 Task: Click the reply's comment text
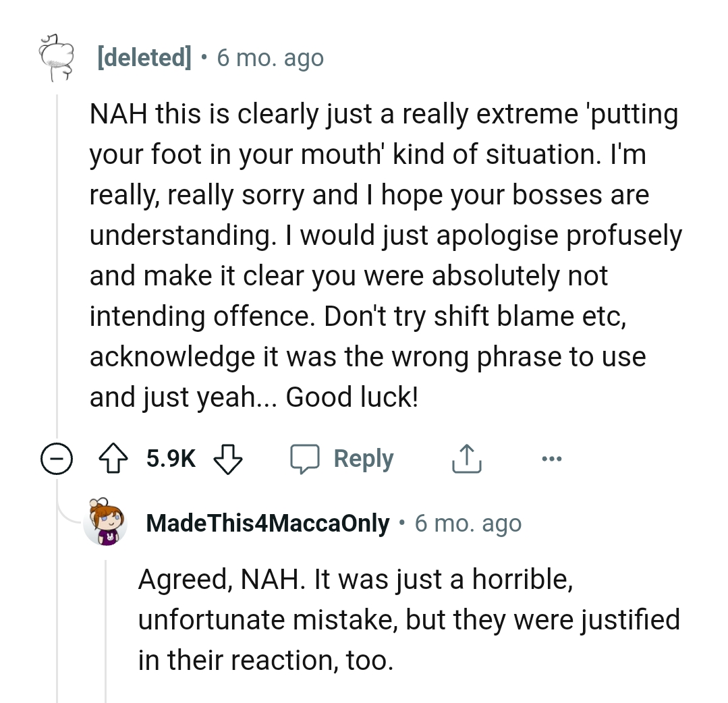[x=405, y=619]
